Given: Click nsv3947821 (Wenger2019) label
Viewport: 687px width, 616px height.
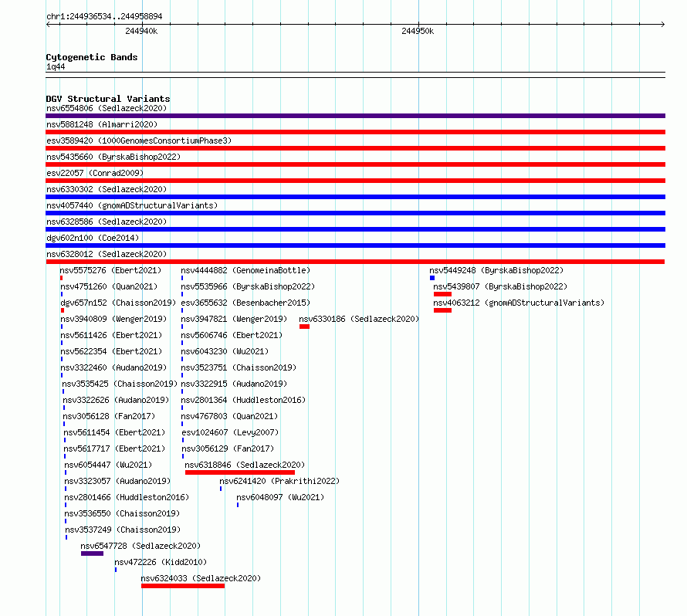Looking at the screenshot, I should pyautogui.click(x=234, y=319).
